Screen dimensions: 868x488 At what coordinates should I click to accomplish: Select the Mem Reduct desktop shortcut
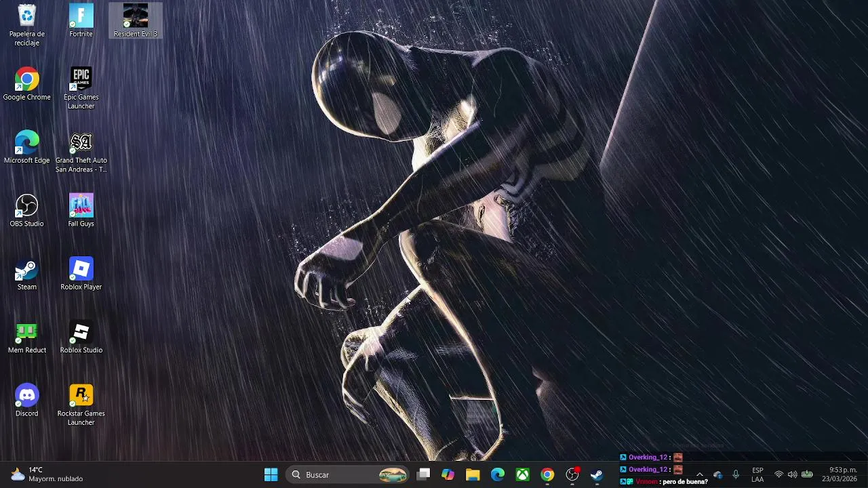[26, 337]
